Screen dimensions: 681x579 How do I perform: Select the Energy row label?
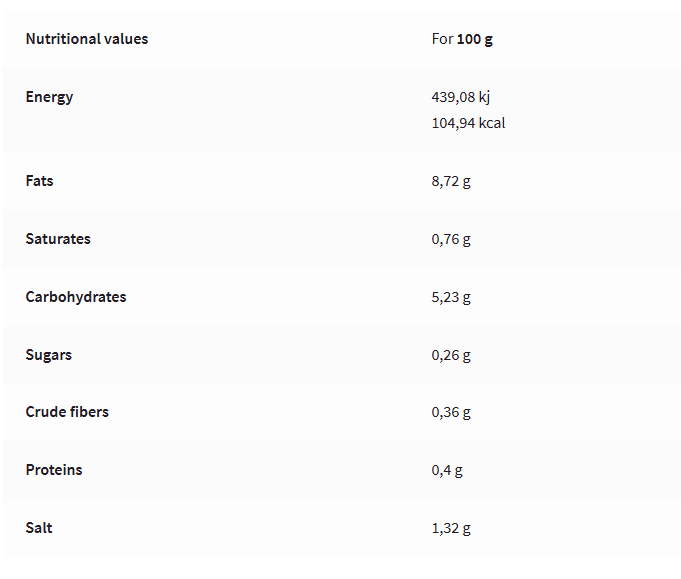click(x=49, y=97)
